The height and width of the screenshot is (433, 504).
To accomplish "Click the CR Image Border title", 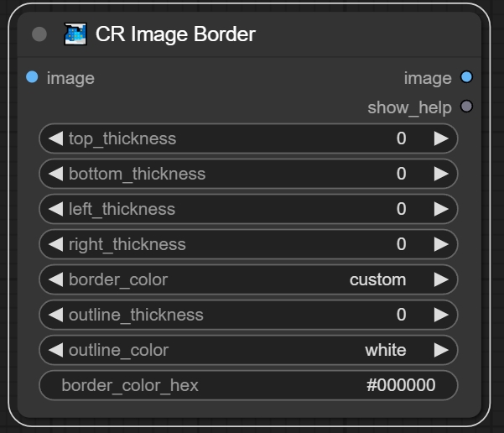I will tap(175, 34).
